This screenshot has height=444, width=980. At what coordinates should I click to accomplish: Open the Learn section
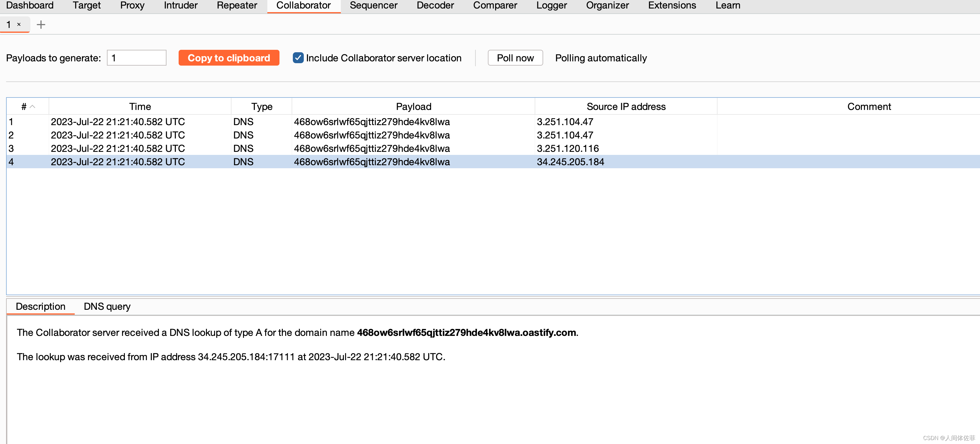click(727, 5)
